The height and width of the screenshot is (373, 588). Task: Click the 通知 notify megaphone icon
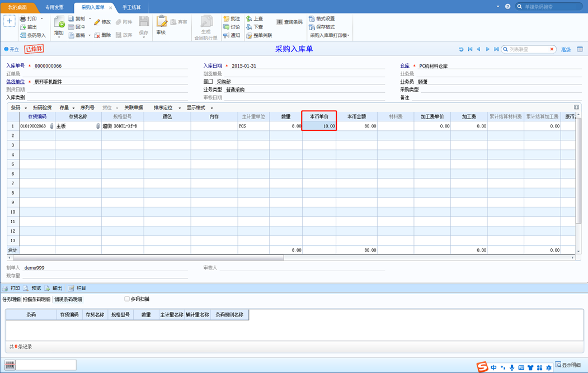coord(226,35)
